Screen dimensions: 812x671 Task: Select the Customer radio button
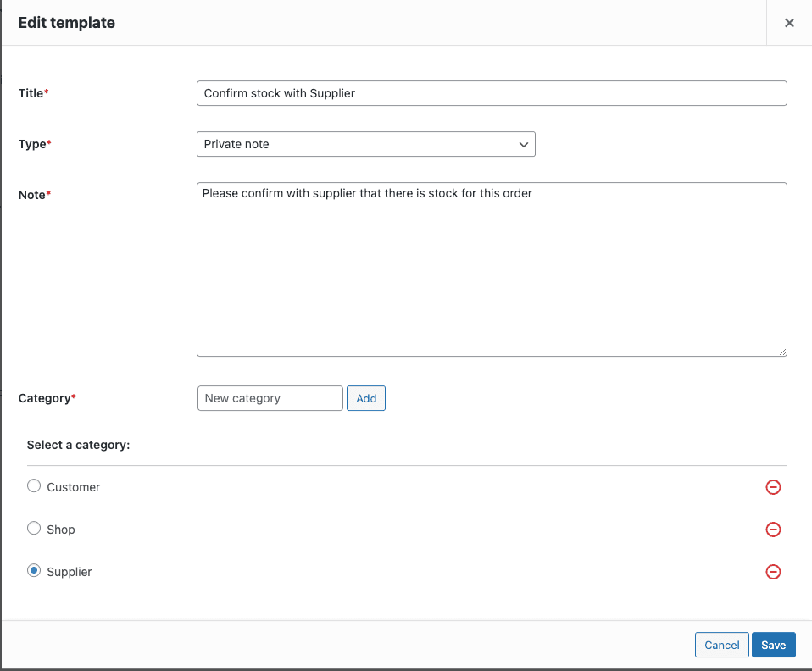33,485
